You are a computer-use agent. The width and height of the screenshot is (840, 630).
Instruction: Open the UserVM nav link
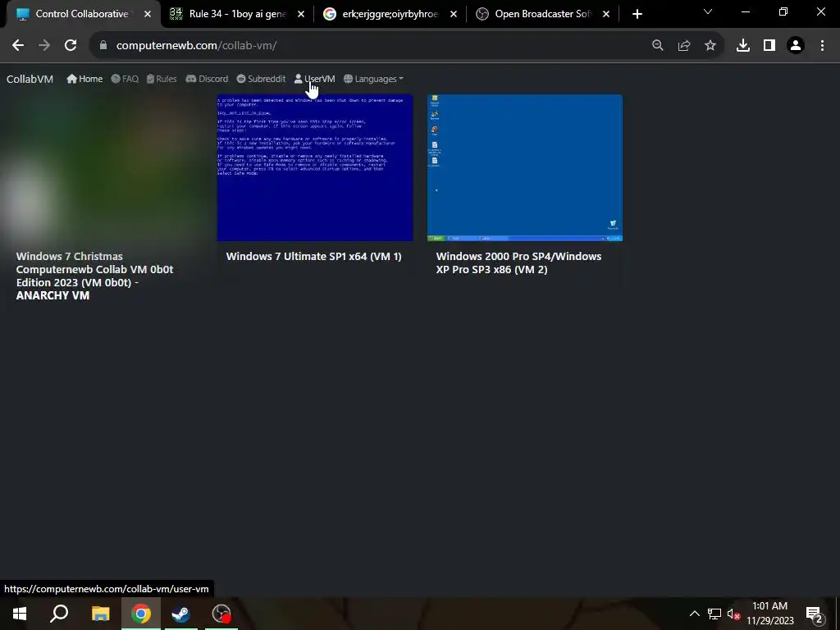314,79
